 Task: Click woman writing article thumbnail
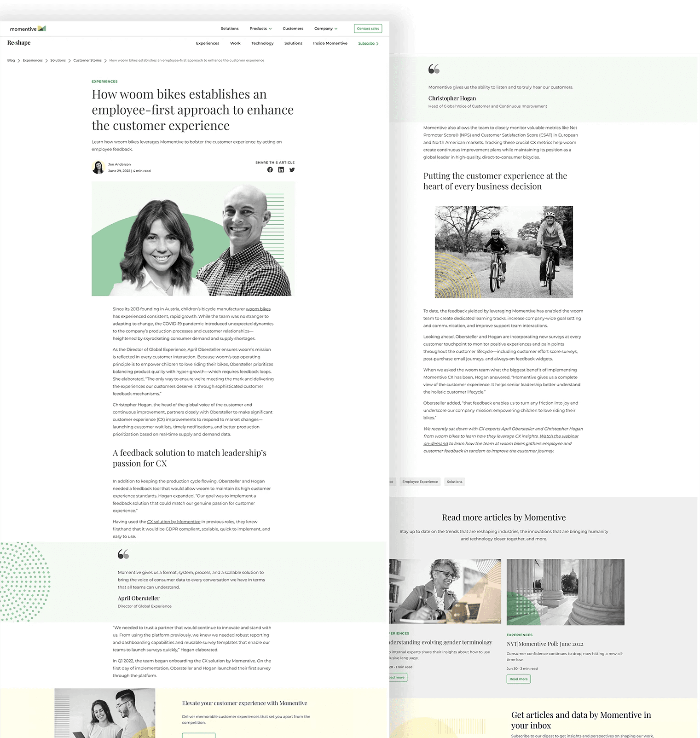(x=445, y=592)
